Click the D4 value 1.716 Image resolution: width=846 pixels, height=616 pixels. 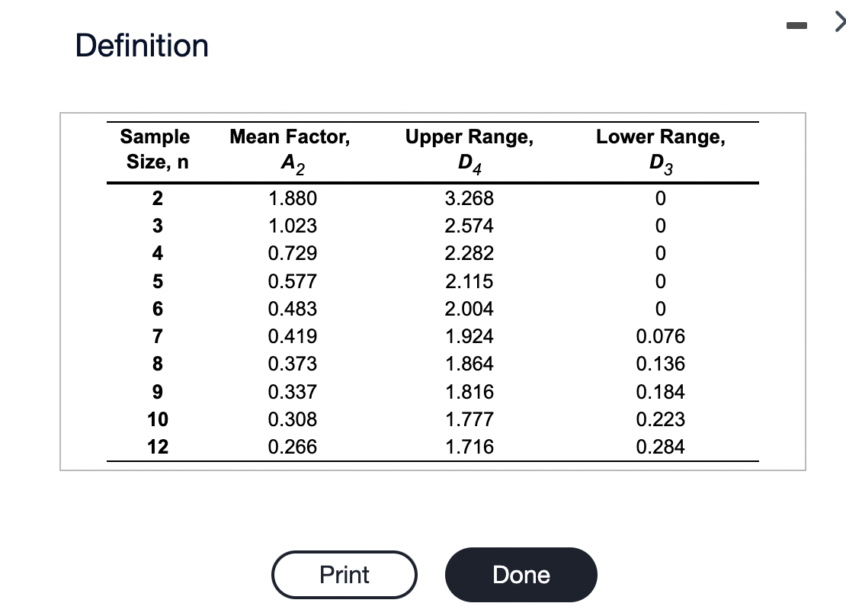click(469, 447)
